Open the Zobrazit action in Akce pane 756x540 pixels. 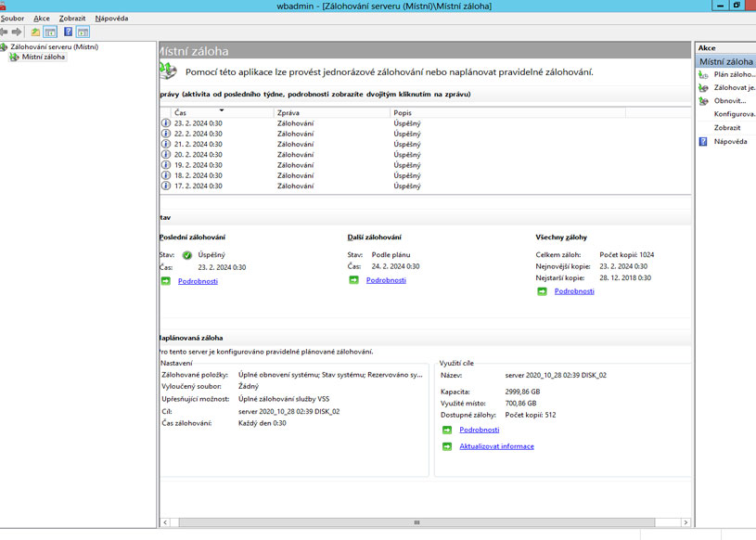[x=727, y=128]
